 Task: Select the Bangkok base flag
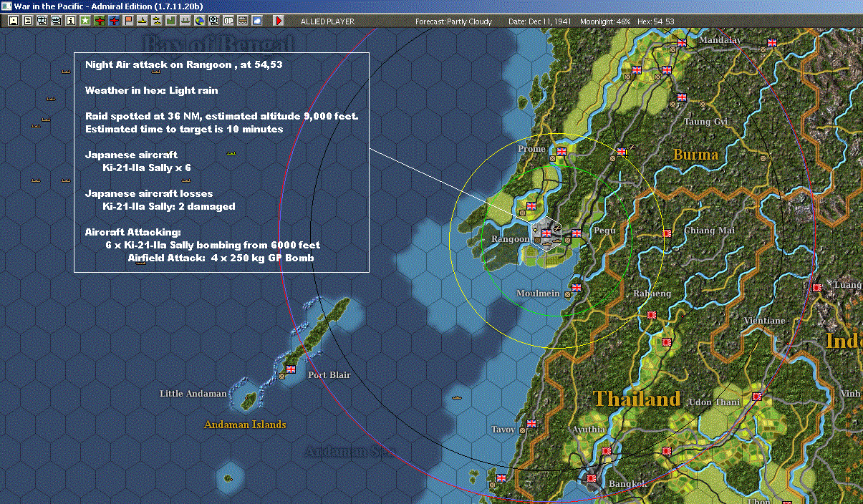[592, 478]
